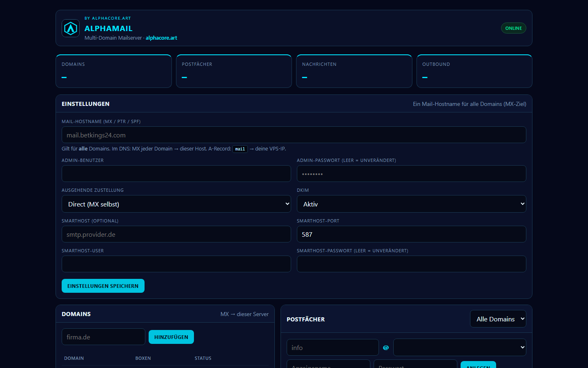Image resolution: width=588 pixels, height=368 pixels.
Task: Select the Domains stat card
Action: point(114,71)
